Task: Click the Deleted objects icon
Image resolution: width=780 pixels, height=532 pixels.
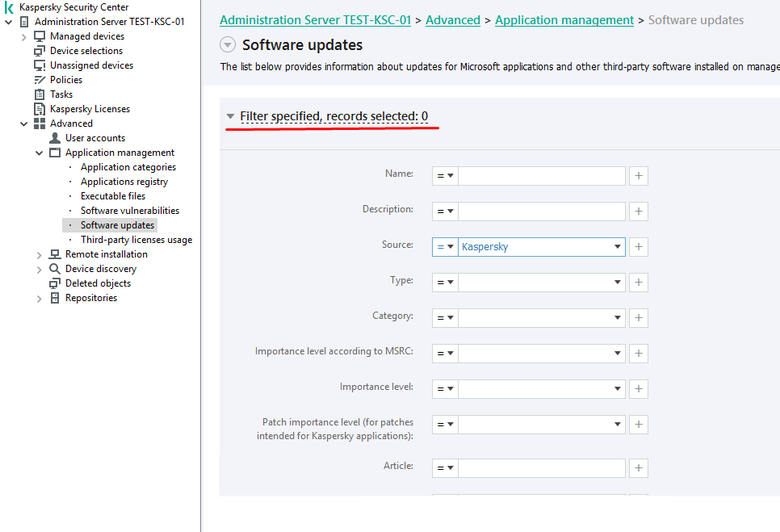Action: pos(55,283)
